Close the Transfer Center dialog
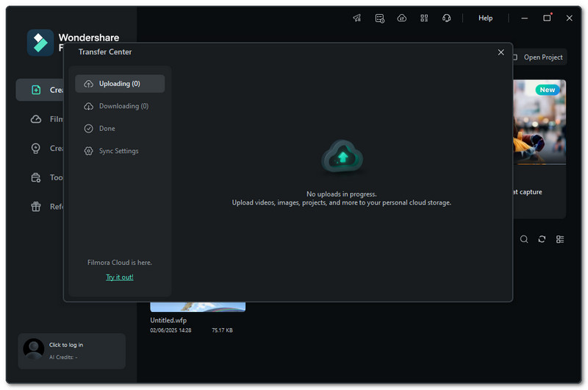The height and width of the screenshot is (390, 588). tap(501, 52)
